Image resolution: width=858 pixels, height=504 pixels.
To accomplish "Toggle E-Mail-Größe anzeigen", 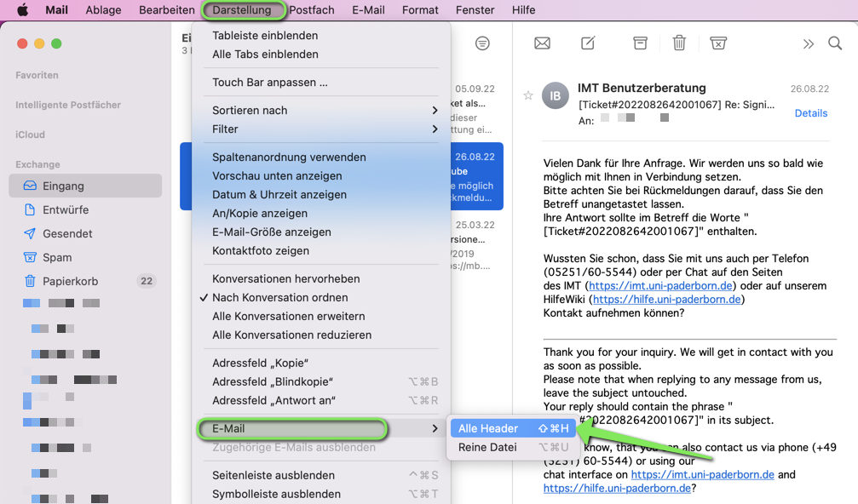I will 321,232.
